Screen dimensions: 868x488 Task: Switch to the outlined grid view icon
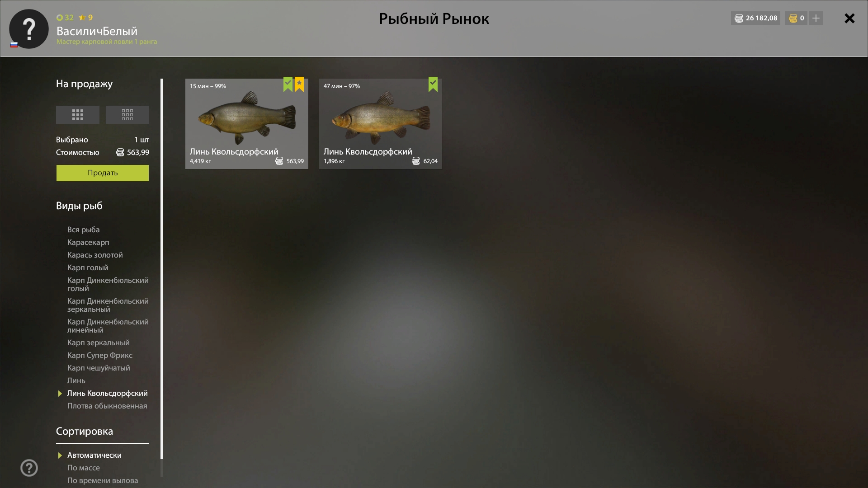127,115
